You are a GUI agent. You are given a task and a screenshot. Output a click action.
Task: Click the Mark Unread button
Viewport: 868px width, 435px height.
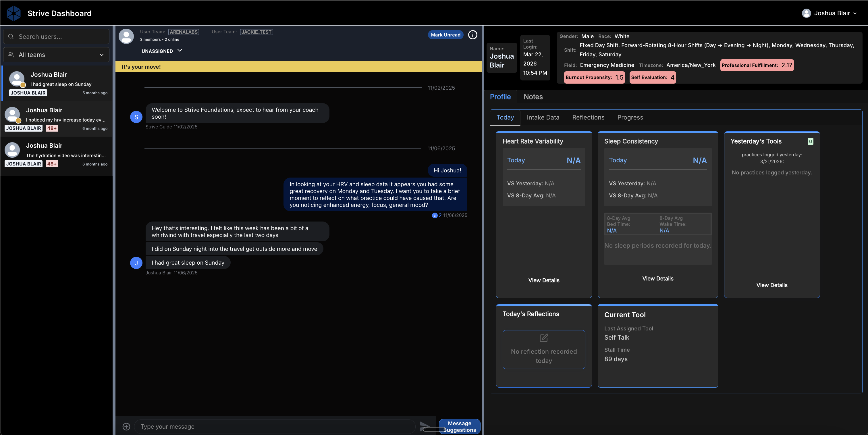[x=445, y=35]
